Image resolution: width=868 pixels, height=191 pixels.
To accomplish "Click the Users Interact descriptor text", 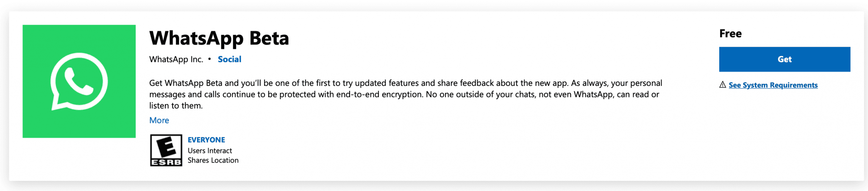I will coord(210,151).
